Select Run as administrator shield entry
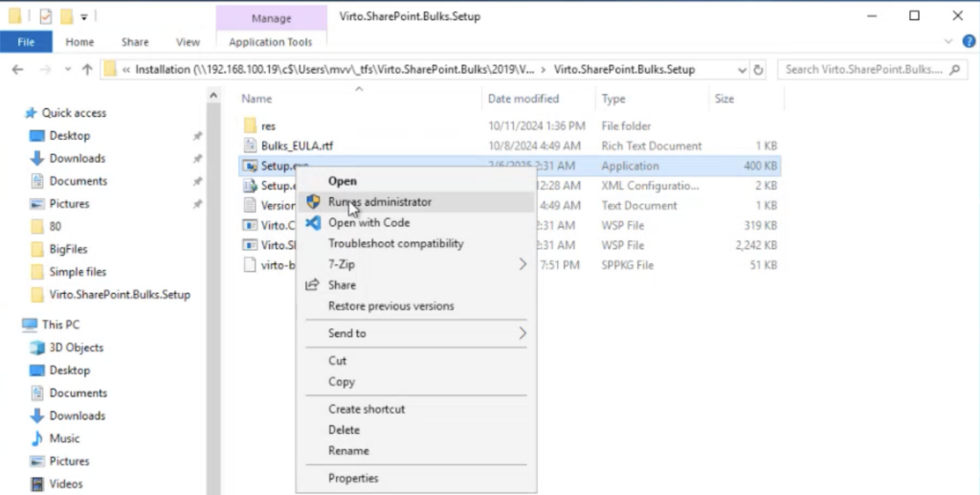 pyautogui.click(x=415, y=202)
